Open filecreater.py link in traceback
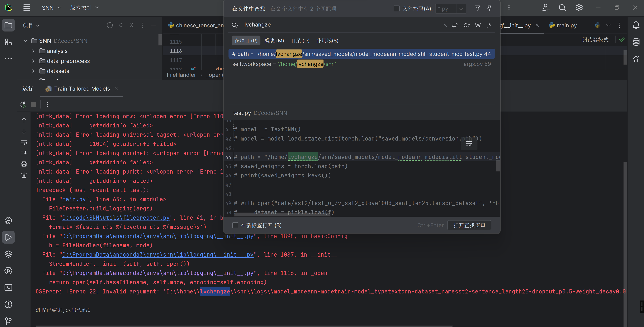The height and width of the screenshot is (327, 644). click(x=116, y=218)
